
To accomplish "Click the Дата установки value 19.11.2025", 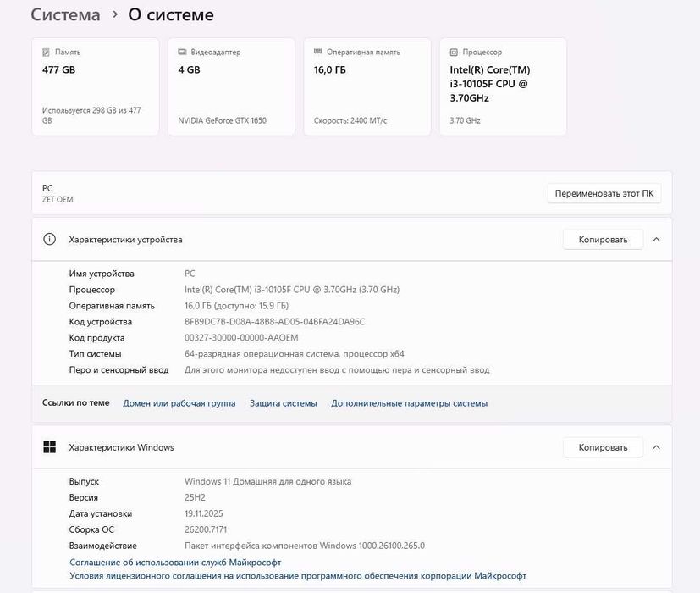I will click(x=204, y=513).
